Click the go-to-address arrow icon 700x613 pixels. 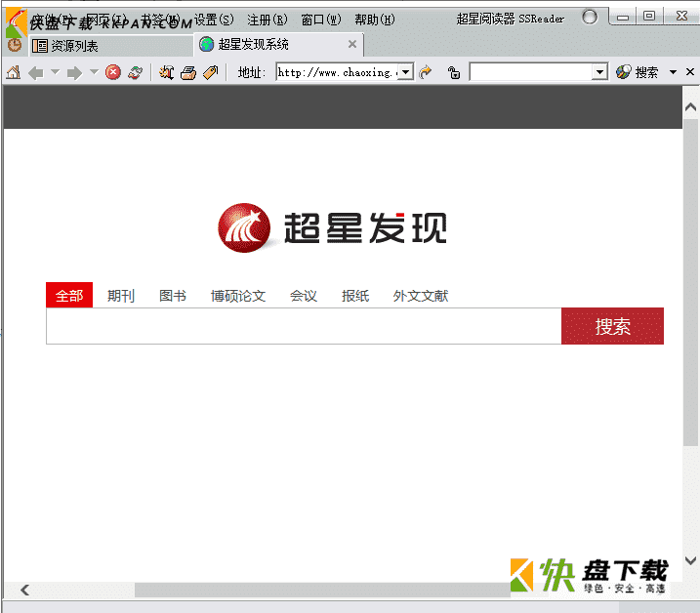426,72
